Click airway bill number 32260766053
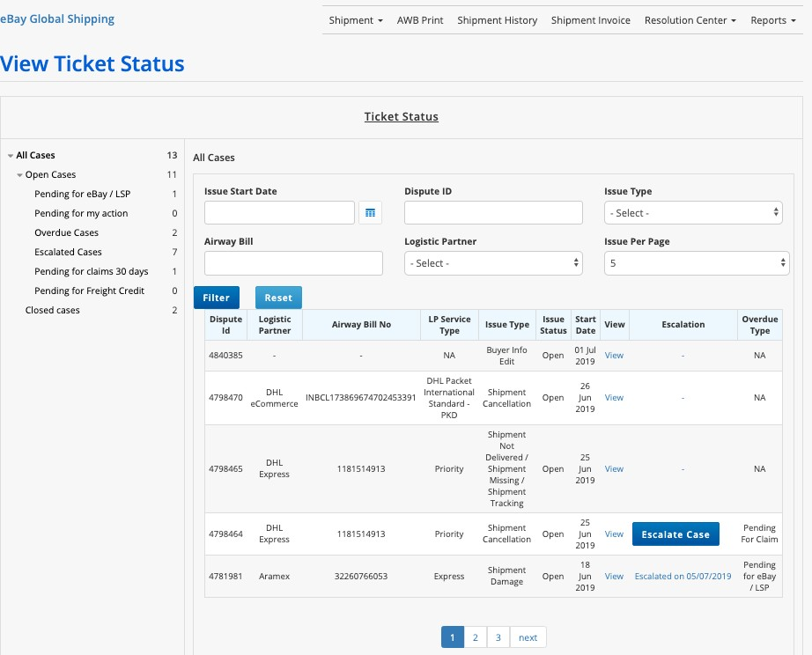812x655 pixels. click(x=361, y=577)
